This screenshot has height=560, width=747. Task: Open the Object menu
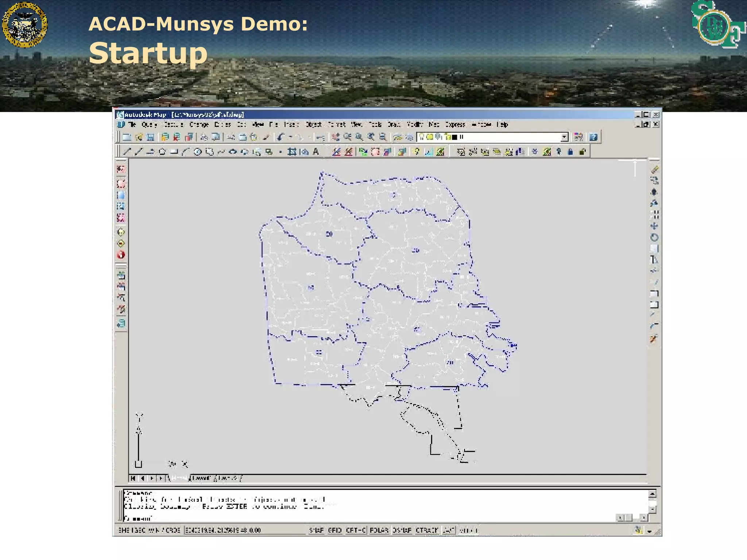(314, 124)
